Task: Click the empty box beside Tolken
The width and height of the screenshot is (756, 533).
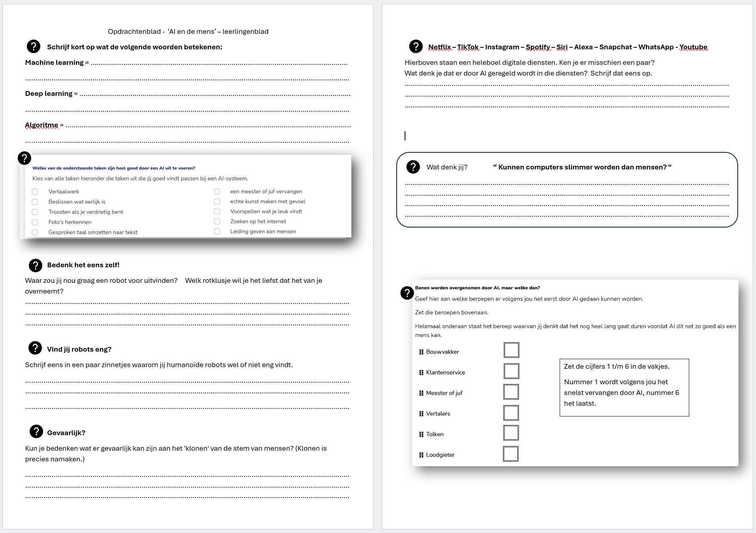Action: 511,433
